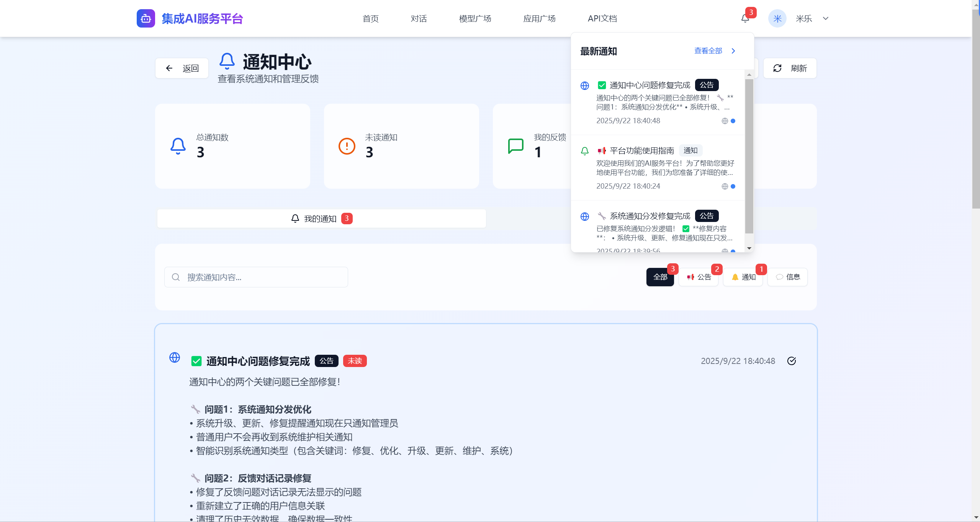Screen dimensions: 980x522
Task: Click the platform robot logo icon
Action: (x=146, y=18)
